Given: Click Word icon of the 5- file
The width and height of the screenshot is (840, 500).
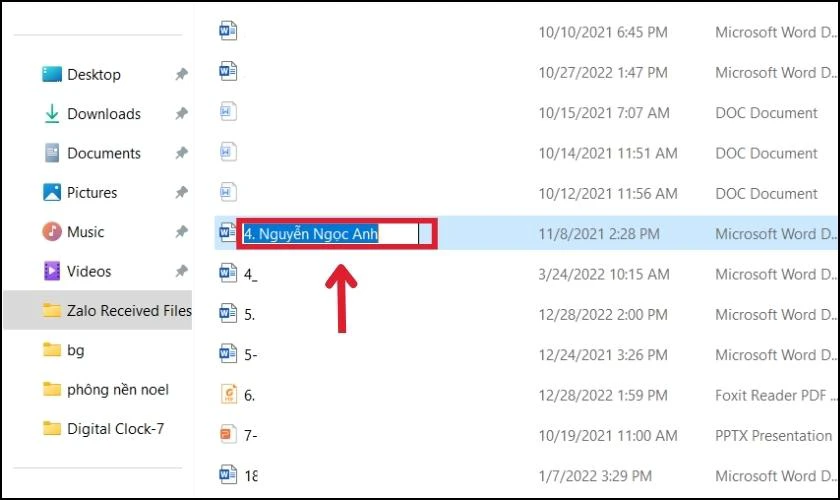Looking at the screenshot, I should click(x=228, y=353).
